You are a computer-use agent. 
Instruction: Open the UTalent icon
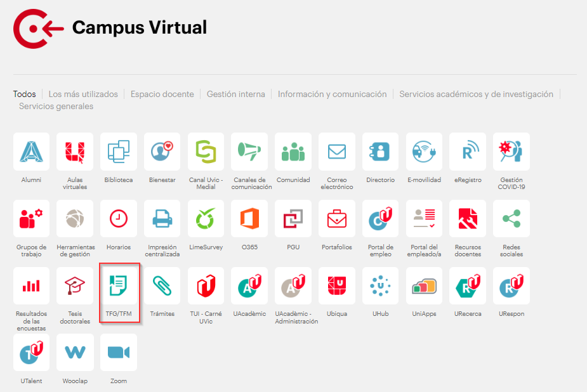[31, 352]
